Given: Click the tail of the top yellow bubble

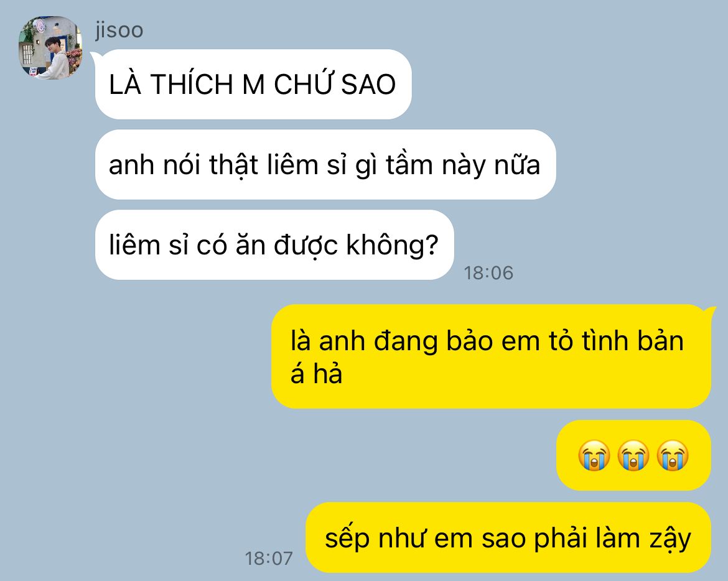Looking at the screenshot, I should (711, 313).
